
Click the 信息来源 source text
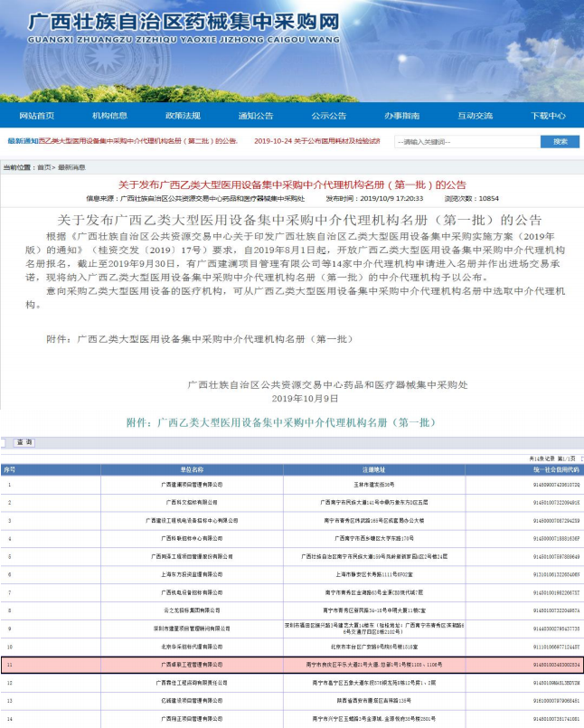pyautogui.click(x=195, y=198)
